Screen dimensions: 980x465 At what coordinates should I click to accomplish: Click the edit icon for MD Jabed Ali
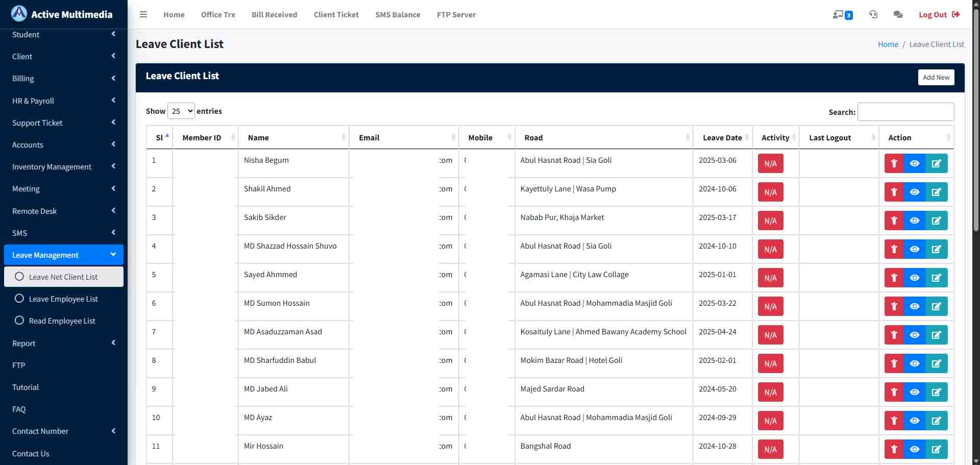pyautogui.click(x=936, y=392)
